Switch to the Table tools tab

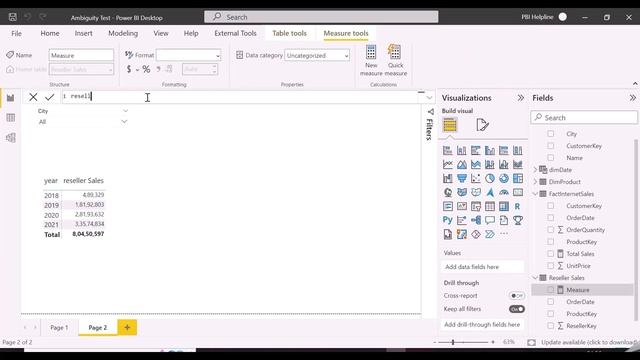coord(289,33)
